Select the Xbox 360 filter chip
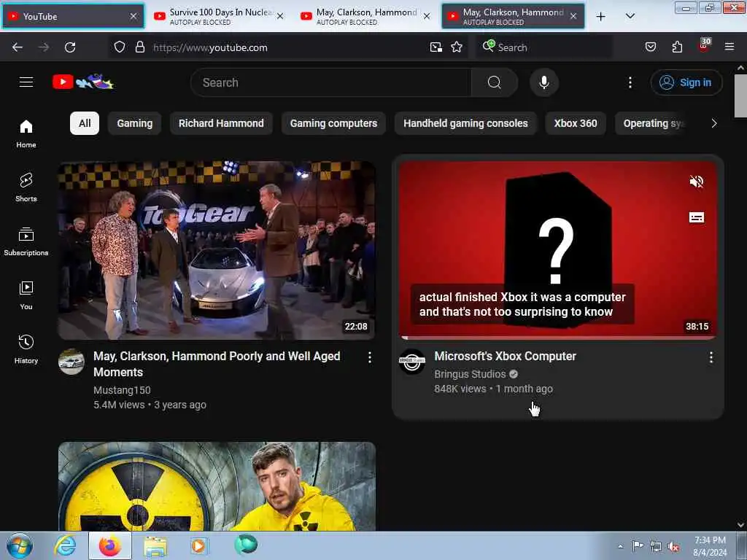747x560 pixels. pyautogui.click(x=575, y=123)
